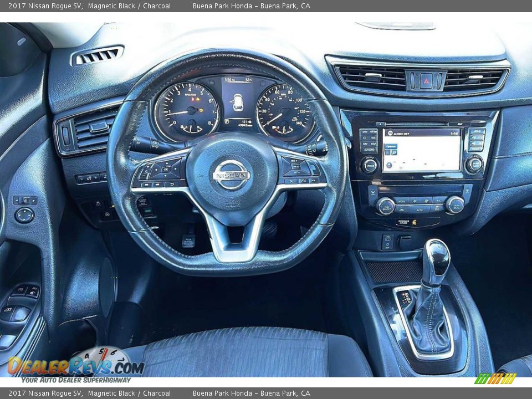532x399 pixels.
Task: Click the CD eject button above the screen
Action: [x=380, y=125]
